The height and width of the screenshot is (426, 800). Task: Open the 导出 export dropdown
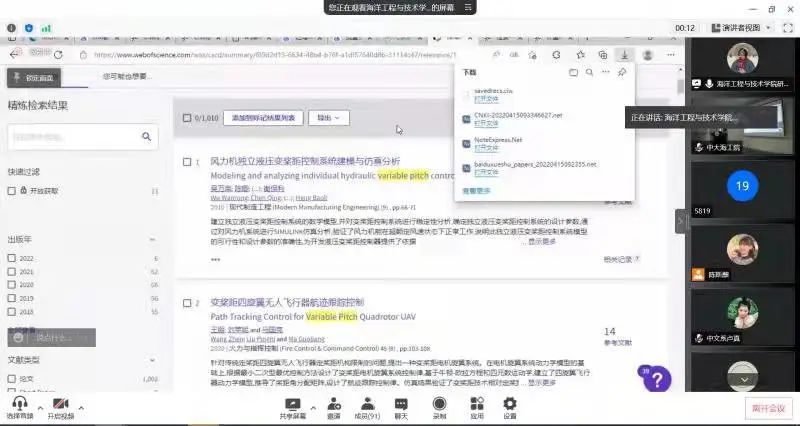(329, 118)
